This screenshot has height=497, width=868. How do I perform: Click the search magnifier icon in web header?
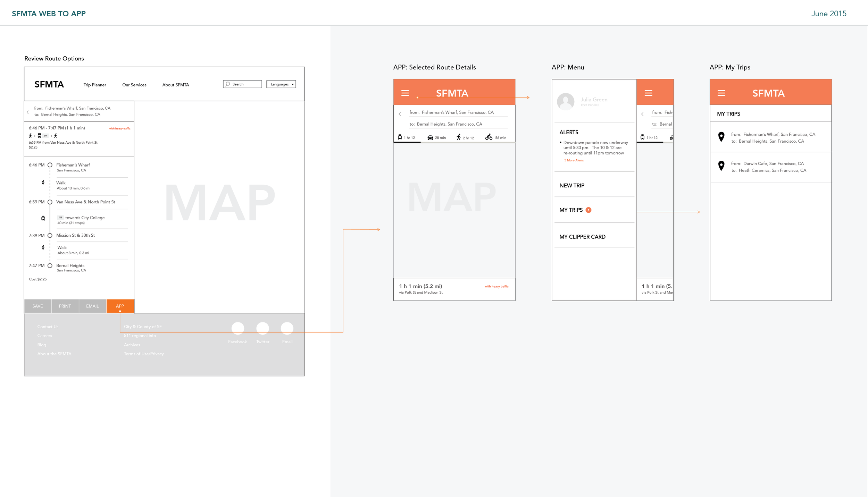click(228, 84)
